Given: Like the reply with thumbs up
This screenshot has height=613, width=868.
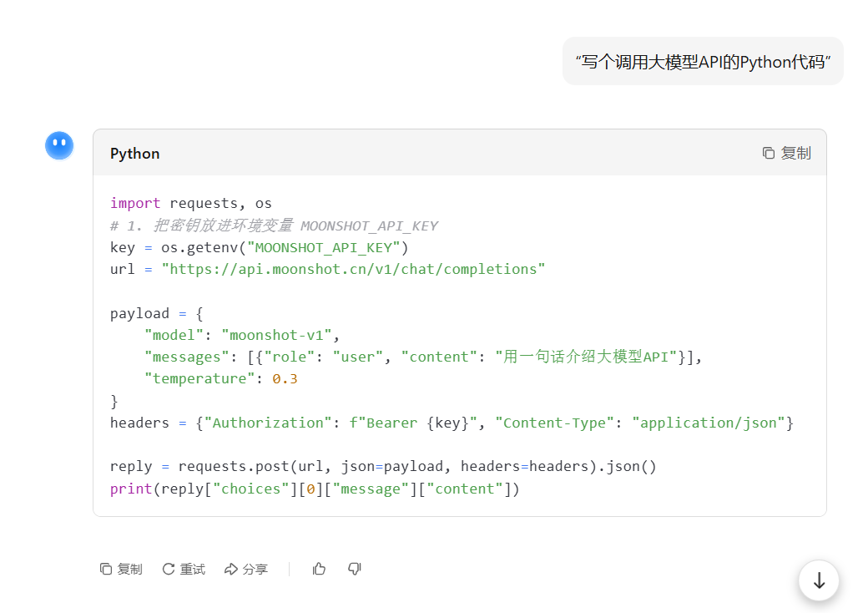Looking at the screenshot, I should tap(319, 569).
